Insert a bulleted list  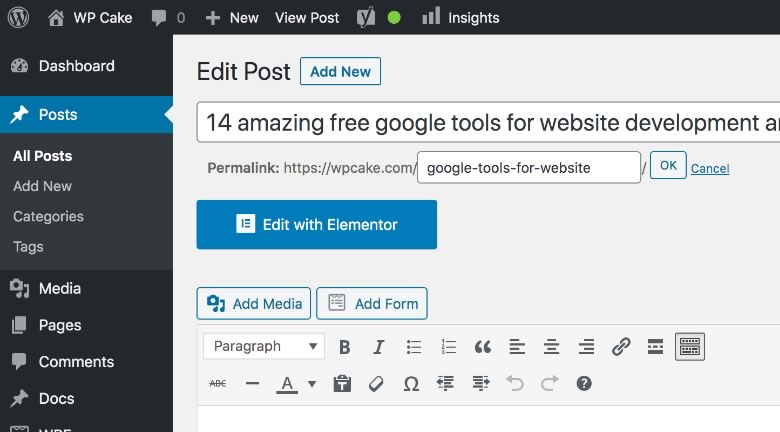coord(413,347)
